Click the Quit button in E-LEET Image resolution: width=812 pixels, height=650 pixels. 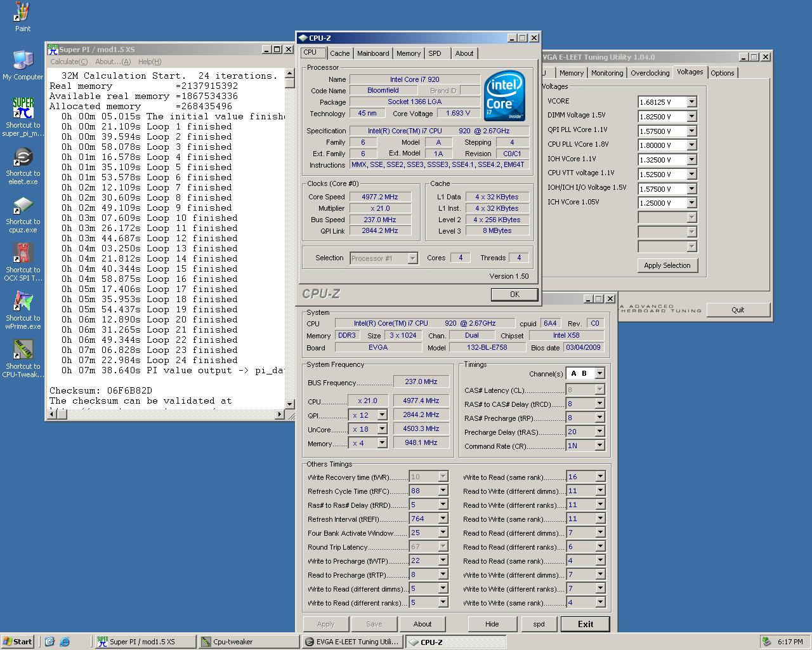tap(738, 310)
